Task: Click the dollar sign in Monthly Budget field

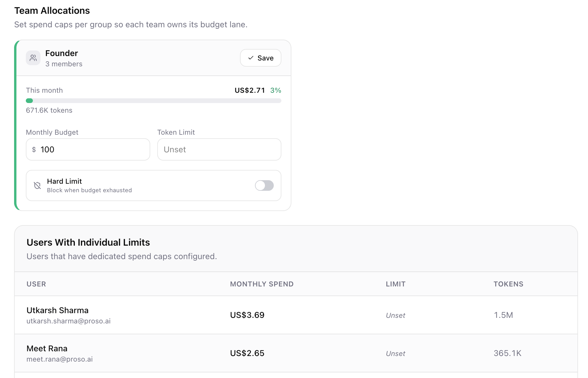Action: pos(34,150)
